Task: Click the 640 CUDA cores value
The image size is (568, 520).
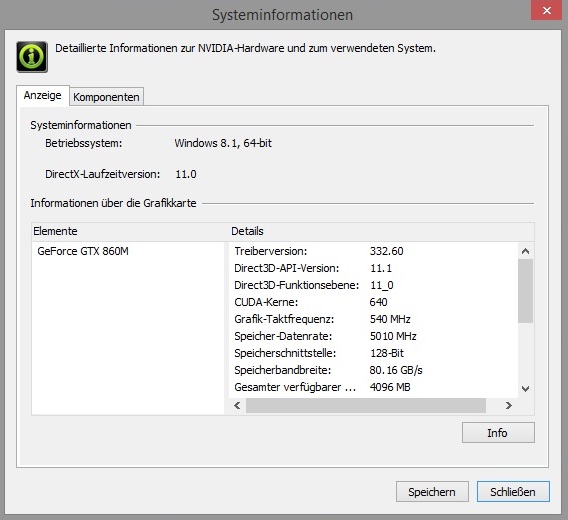Action: point(379,302)
